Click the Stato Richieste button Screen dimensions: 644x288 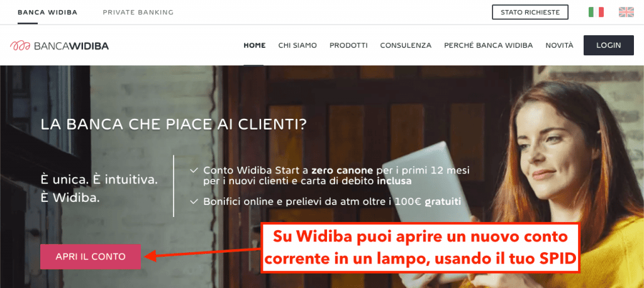[530, 13]
